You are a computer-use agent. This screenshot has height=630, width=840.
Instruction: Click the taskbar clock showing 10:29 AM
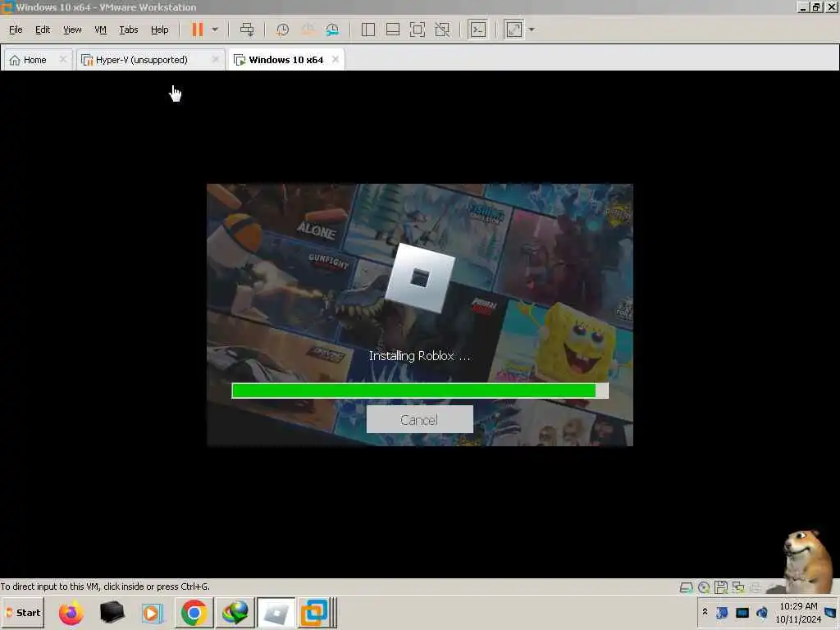pyautogui.click(x=797, y=612)
